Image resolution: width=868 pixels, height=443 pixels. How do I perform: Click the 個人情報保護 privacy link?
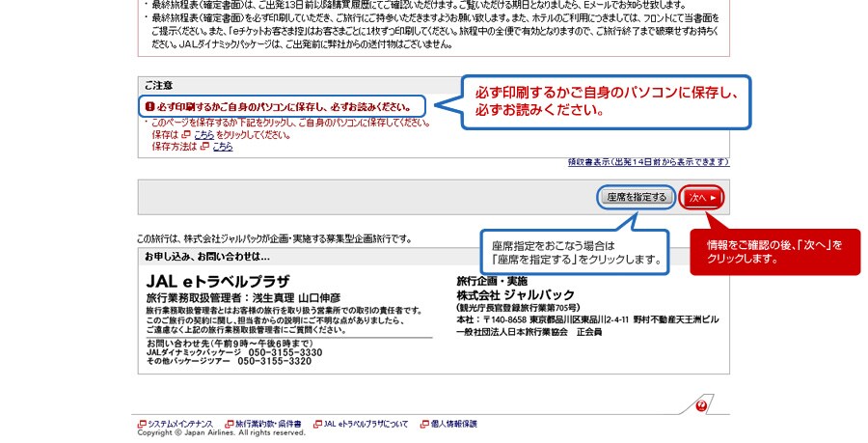[x=455, y=424]
